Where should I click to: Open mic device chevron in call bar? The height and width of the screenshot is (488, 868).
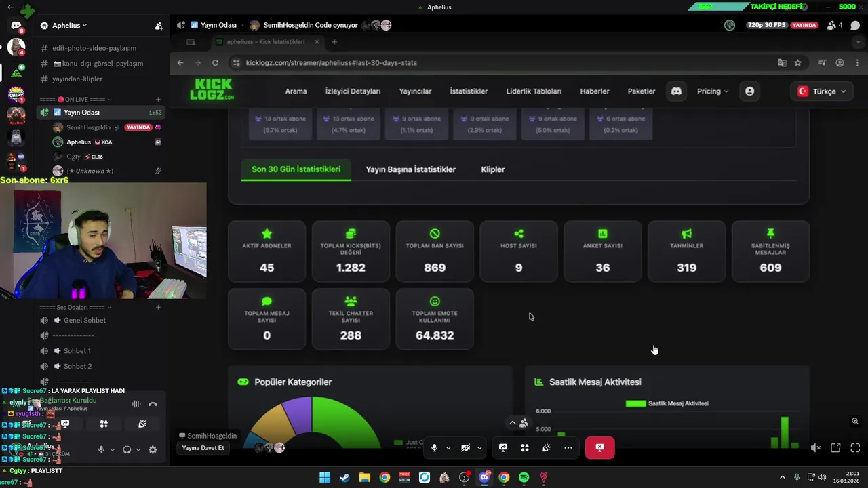pos(448,447)
